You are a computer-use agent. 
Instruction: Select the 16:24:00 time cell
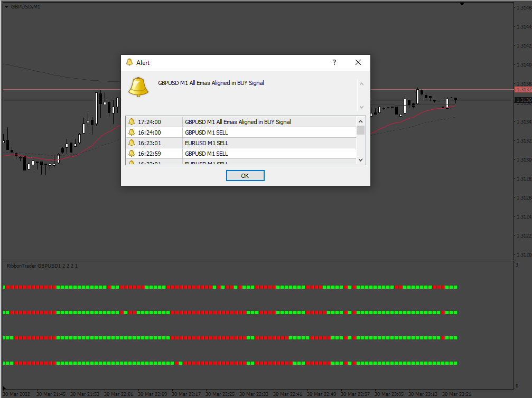click(x=150, y=132)
